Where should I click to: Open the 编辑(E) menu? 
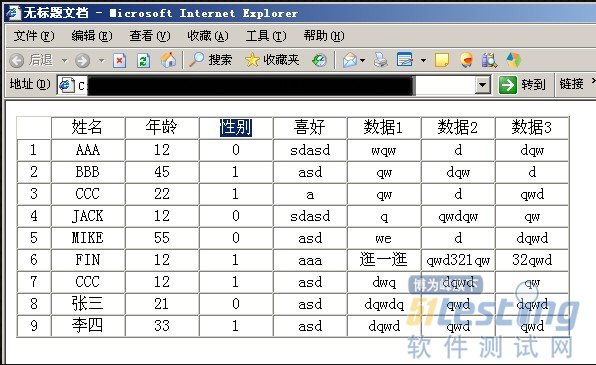click(92, 36)
